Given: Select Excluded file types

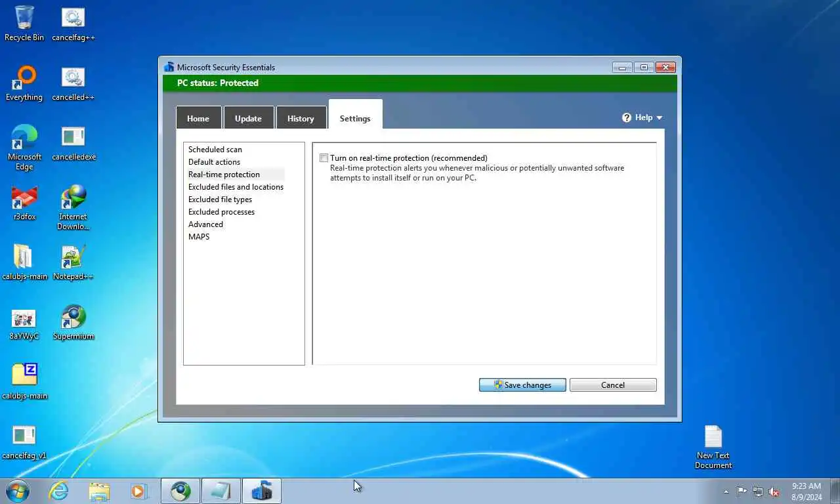Looking at the screenshot, I should pyautogui.click(x=220, y=199).
